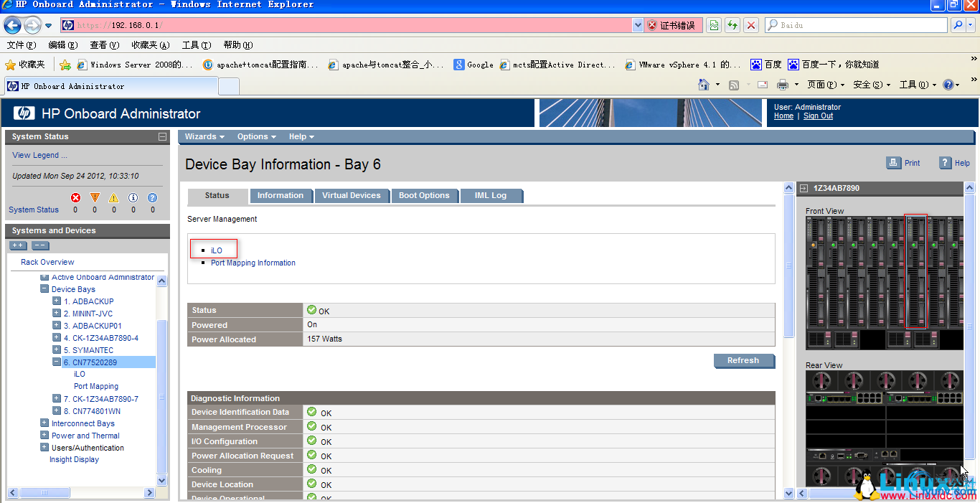Select 8. CN774801WN in device tree
The image size is (980, 503).
(92, 411)
